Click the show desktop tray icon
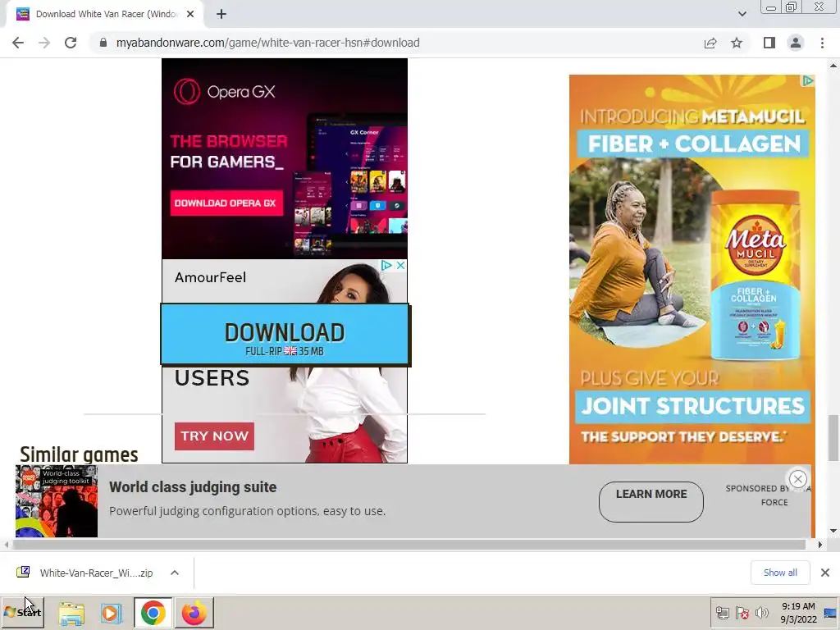Viewport: 840px width, 630px height. 830,612
